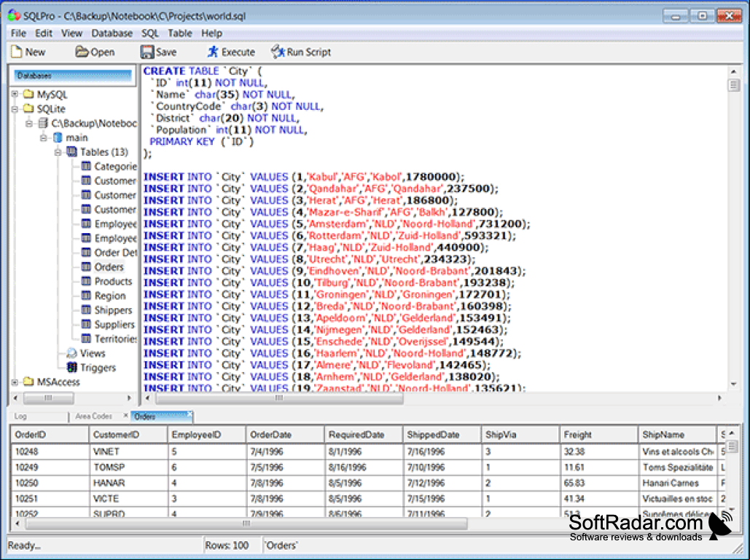Select the C:\Backup\Noteboc database file icon
Viewport: 750px width, 560px height.
coord(43,123)
